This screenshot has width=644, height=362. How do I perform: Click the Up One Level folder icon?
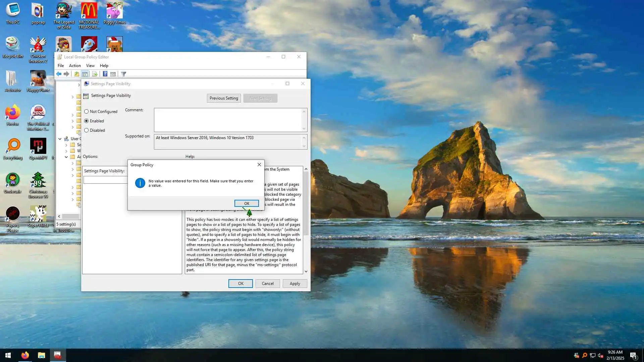(x=77, y=74)
